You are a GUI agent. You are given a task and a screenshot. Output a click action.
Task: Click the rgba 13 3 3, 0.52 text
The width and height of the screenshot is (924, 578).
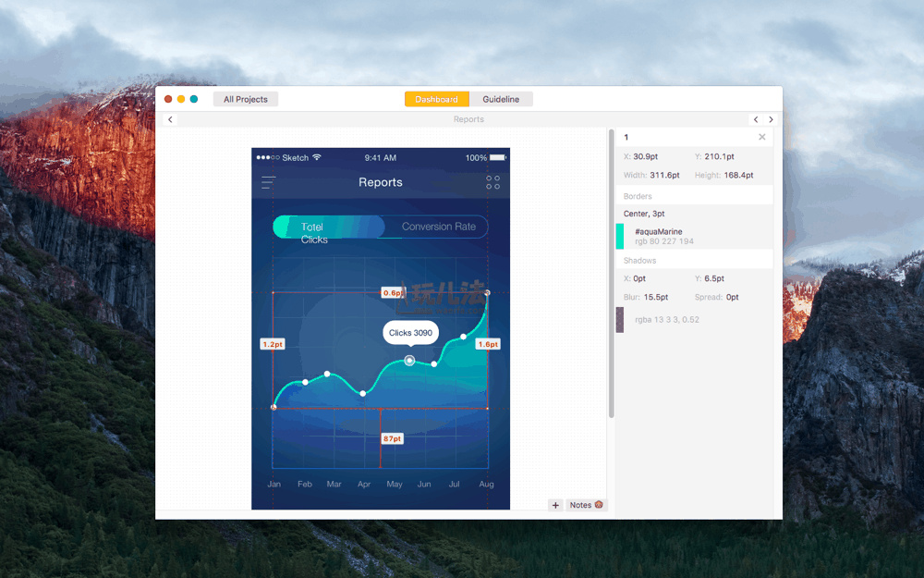pos(667,320)
